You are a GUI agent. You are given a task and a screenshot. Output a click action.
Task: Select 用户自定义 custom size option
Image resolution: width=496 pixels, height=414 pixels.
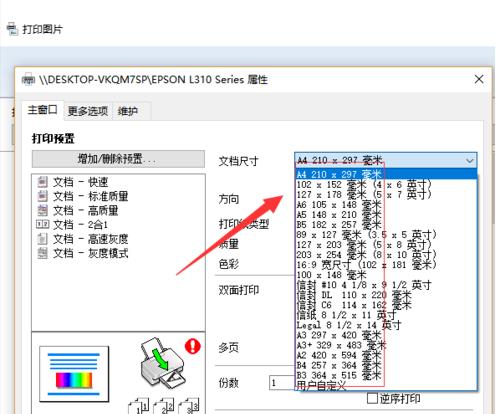pos(386,385)
